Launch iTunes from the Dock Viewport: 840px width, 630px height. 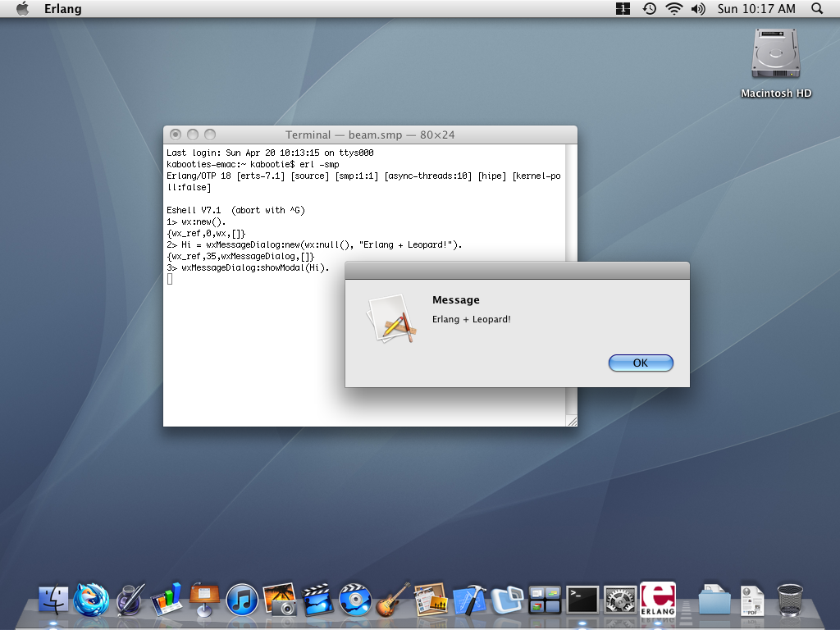[x=242, y=600]
